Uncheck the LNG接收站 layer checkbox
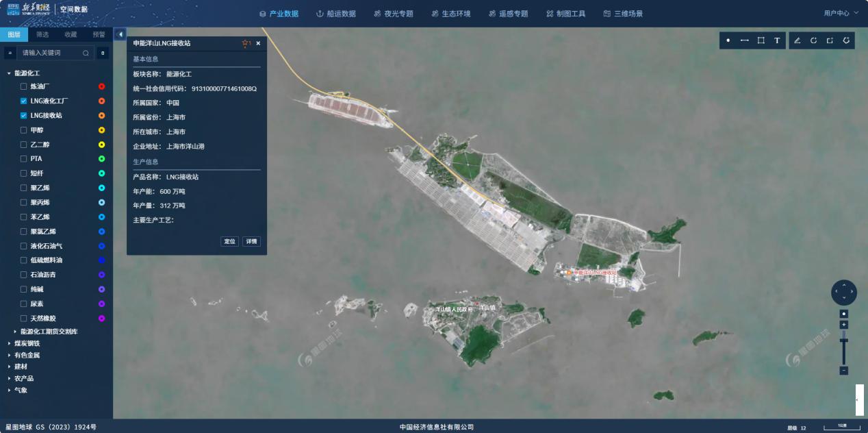868x433 pixels. pyautogui.click(x=24, y=115)
